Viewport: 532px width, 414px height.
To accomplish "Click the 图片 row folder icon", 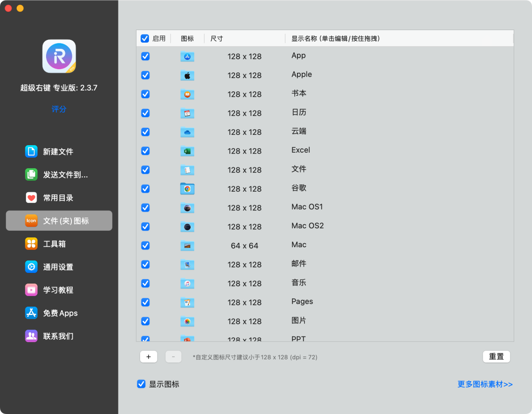I will click(x=188, y=321).
